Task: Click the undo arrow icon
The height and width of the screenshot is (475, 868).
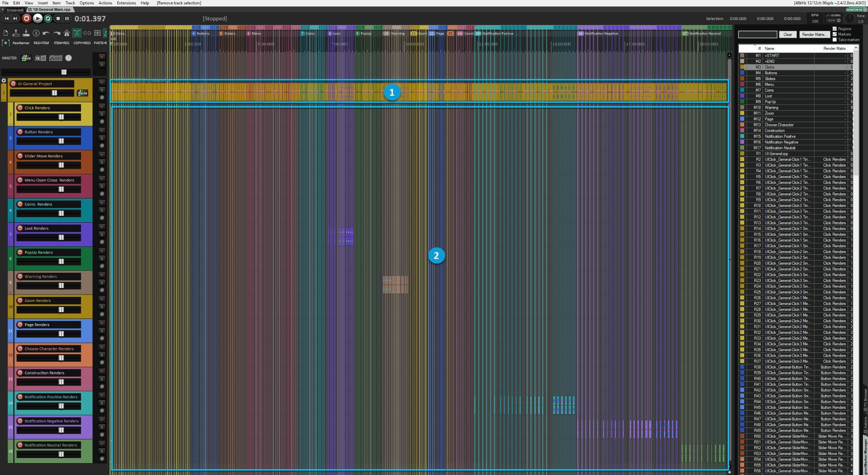Action: click(46, 33)
